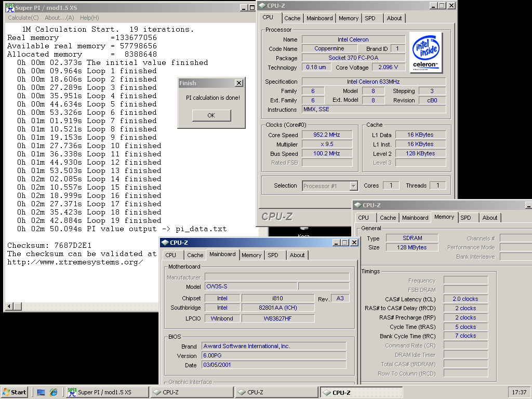The width and height of the screenshot is (532, 399).
Task: Click the xtremesystems.org URL text
Action: 75,262
